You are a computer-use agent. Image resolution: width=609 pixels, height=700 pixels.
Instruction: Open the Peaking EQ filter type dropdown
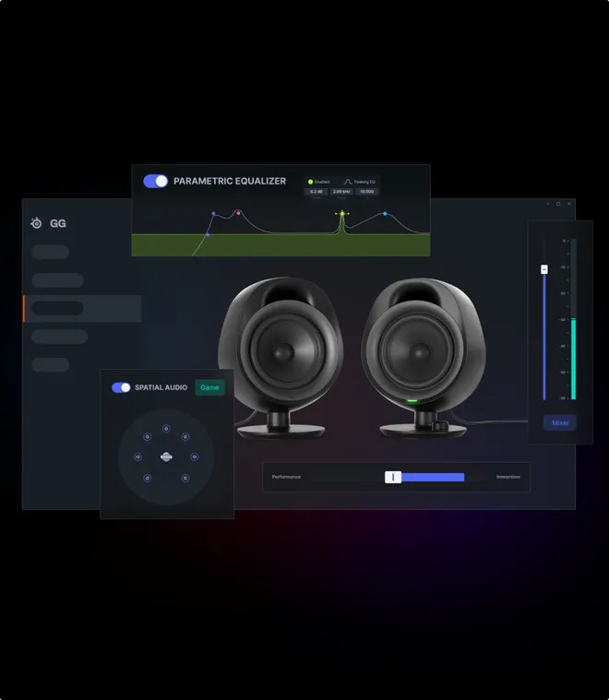tap(360, 182)
